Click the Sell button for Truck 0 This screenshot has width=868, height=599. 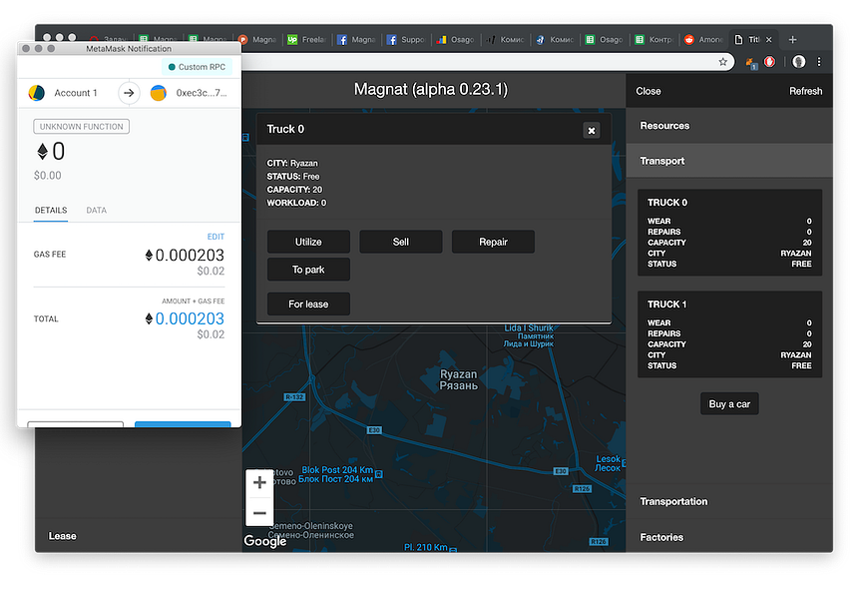pos(401,242)
